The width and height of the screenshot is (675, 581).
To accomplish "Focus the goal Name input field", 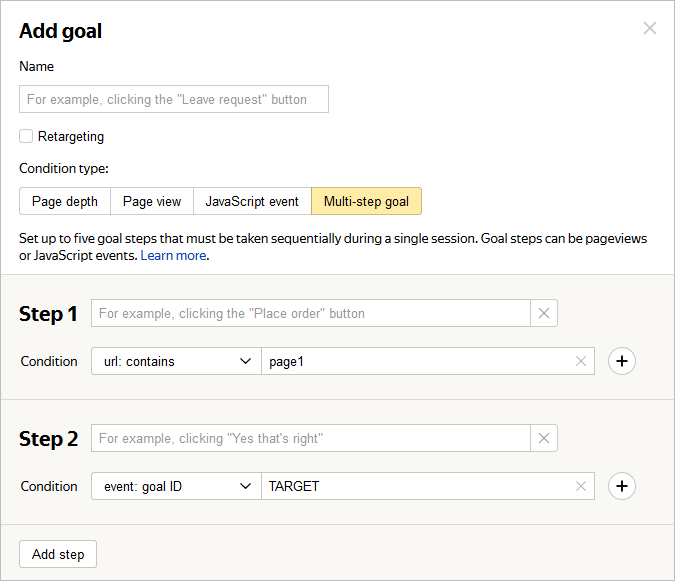I will coord(173,99).
